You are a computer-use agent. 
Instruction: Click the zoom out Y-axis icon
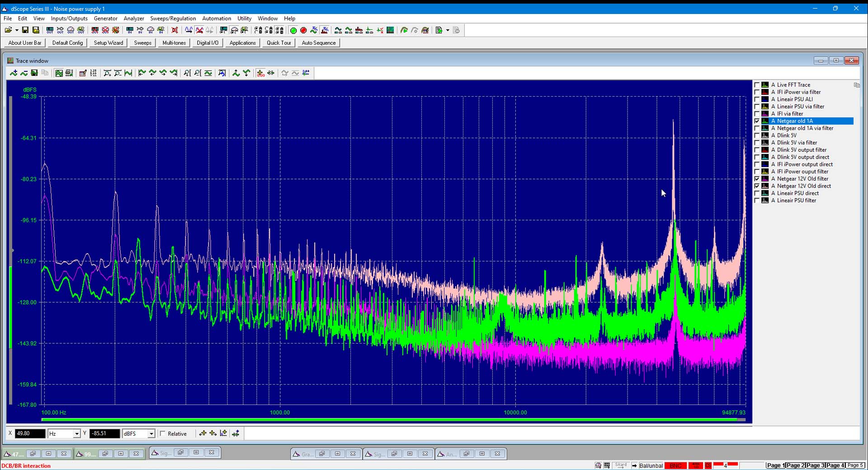[198, 73]
